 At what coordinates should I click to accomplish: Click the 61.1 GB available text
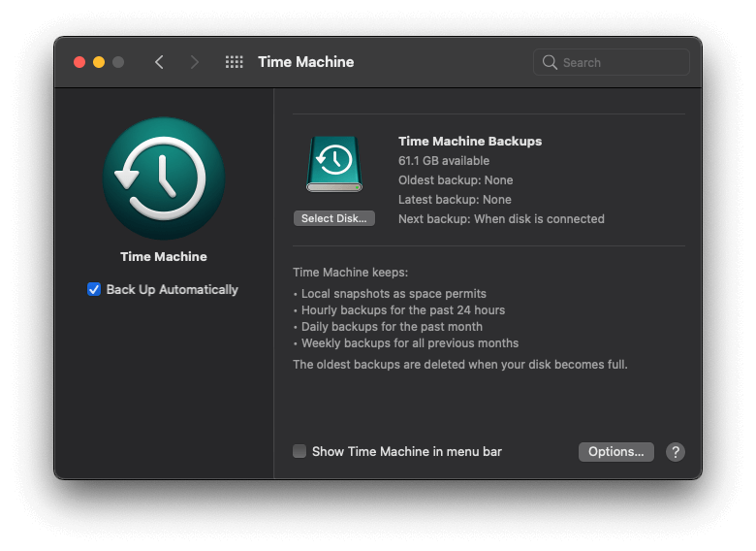[444, 161]
